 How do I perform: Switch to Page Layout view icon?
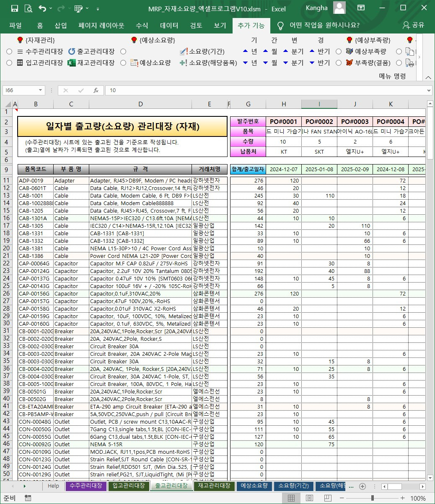point(309,498)
